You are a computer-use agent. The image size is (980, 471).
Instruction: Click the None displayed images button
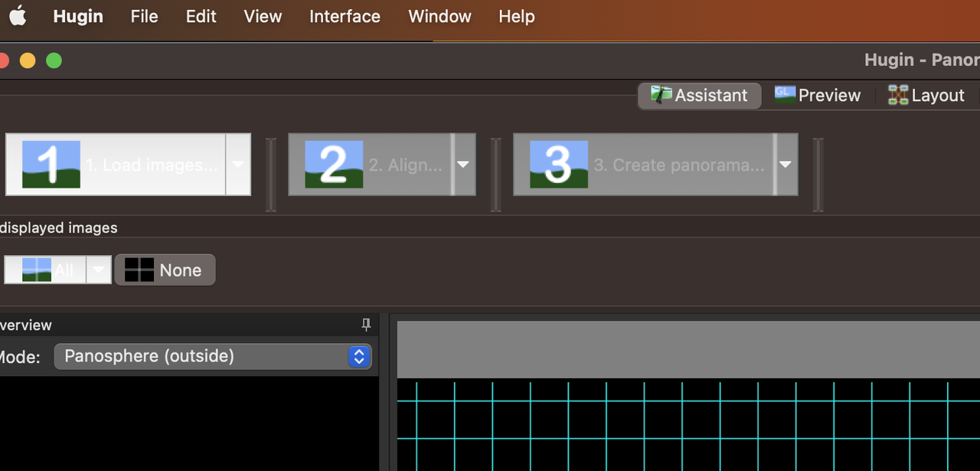coord(165,270)
